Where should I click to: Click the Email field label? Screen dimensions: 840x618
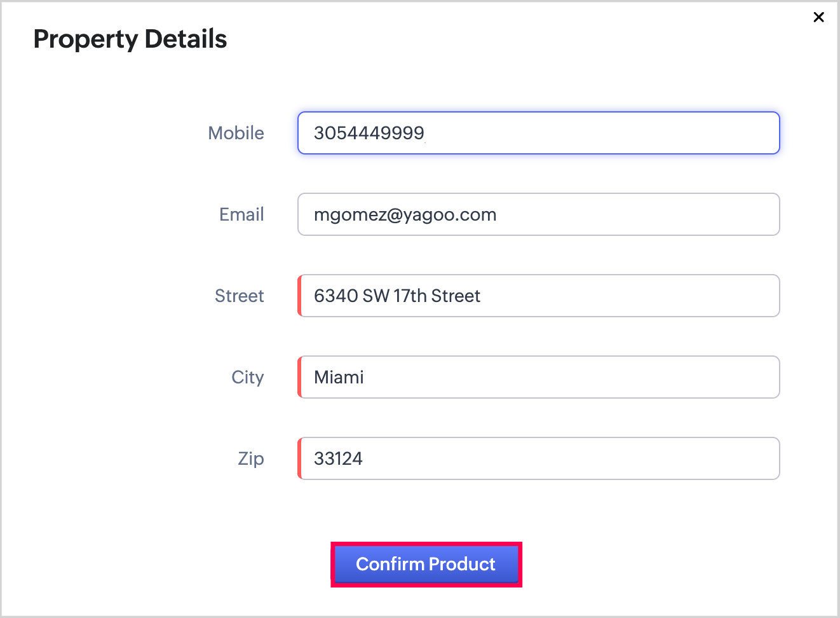point(241,214)
